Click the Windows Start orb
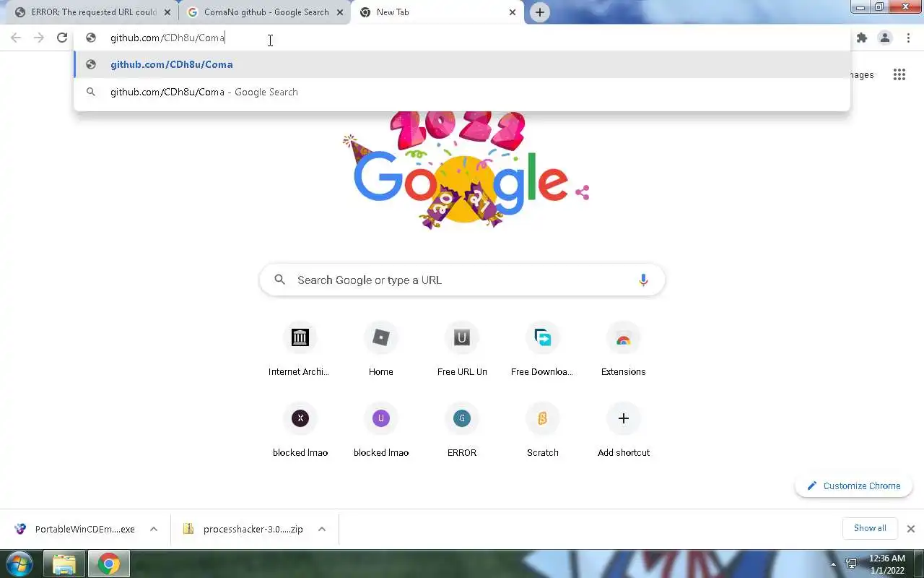The image size is (924, 578). coord(19,564)
